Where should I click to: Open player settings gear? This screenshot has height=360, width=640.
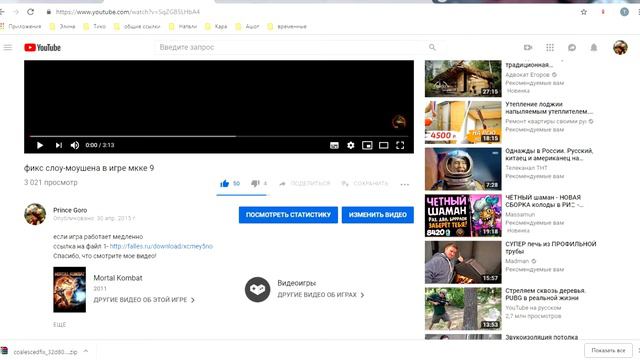pyautogui.click(x=351, y=145)
